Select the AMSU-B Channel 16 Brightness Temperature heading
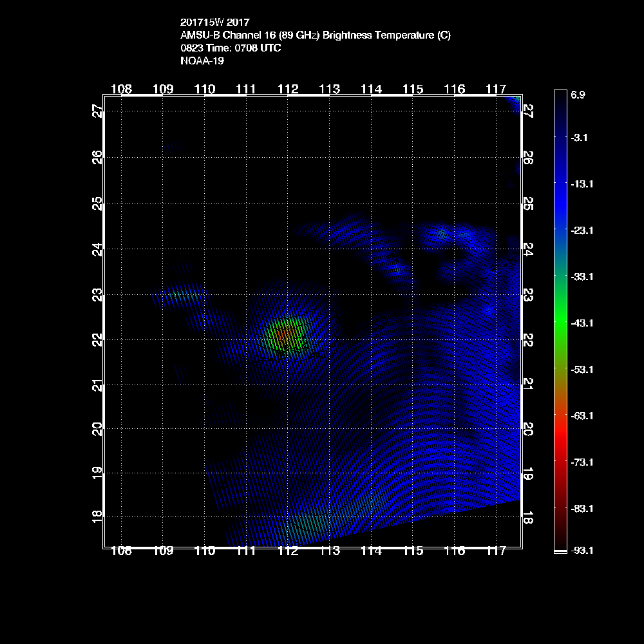The image size is (644, 644). pos(316,35)
